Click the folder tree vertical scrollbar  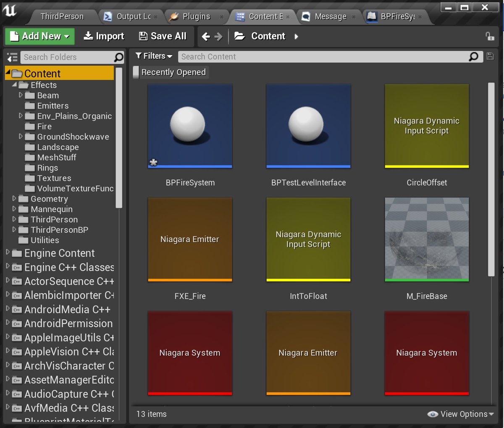tap(119, 138)
